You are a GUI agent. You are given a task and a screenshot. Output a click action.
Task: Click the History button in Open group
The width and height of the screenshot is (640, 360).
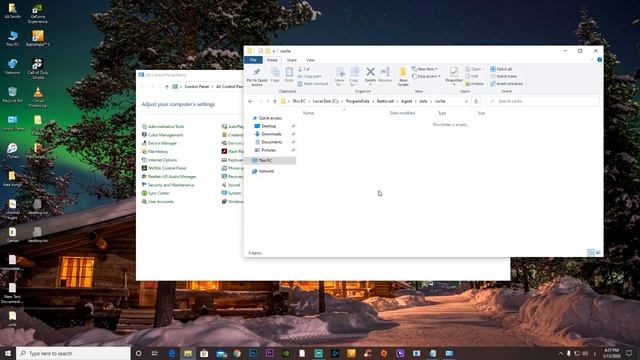(475, 84)
